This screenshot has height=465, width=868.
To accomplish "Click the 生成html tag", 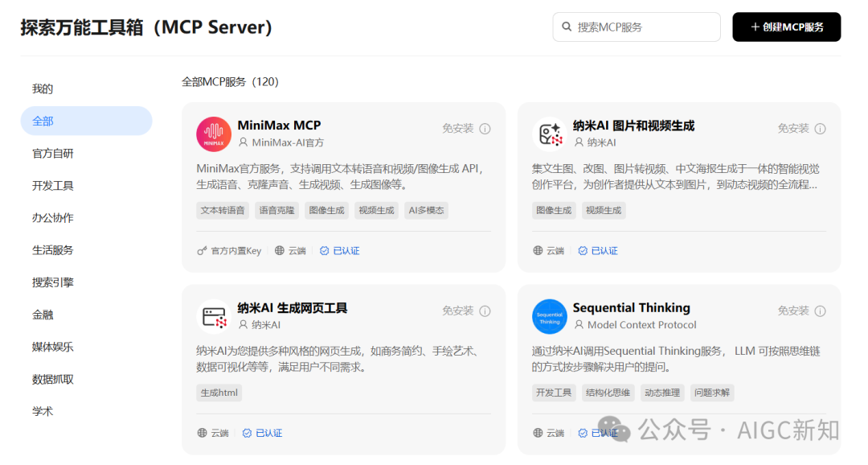I will pos(219,393).
